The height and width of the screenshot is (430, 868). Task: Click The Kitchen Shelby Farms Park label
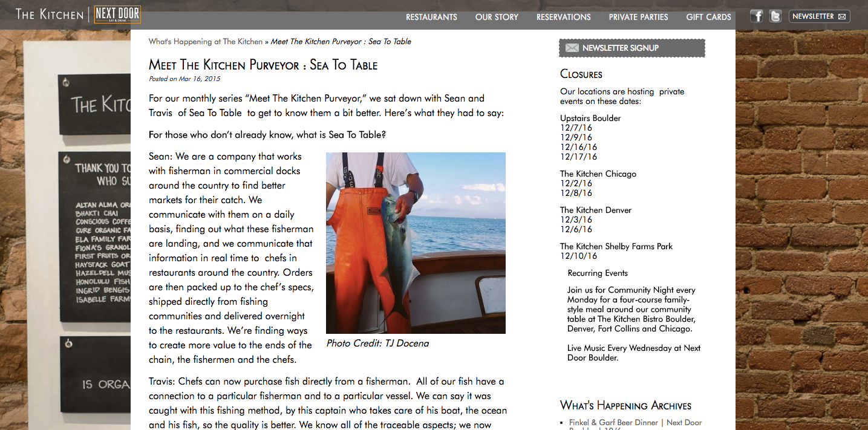(616, 246)
